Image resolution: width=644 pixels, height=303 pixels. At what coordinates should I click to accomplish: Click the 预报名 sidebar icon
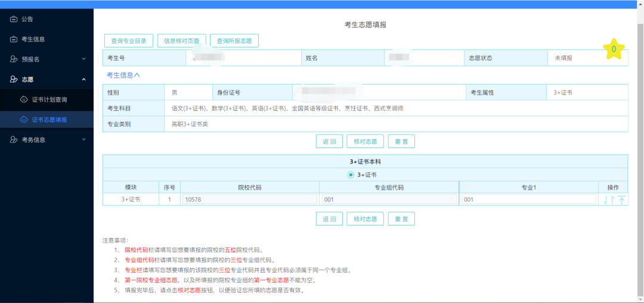pyautogui.click(x=14, y=59)
